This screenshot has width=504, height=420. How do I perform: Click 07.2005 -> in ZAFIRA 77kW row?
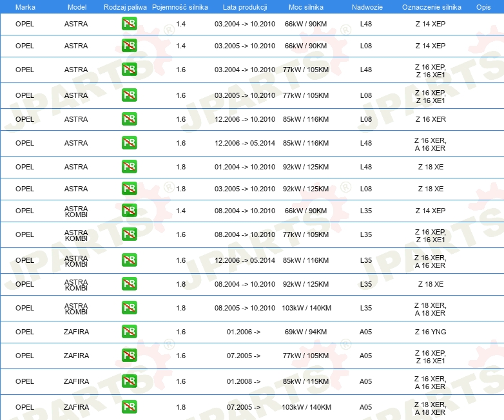click(x=244, y=356)
